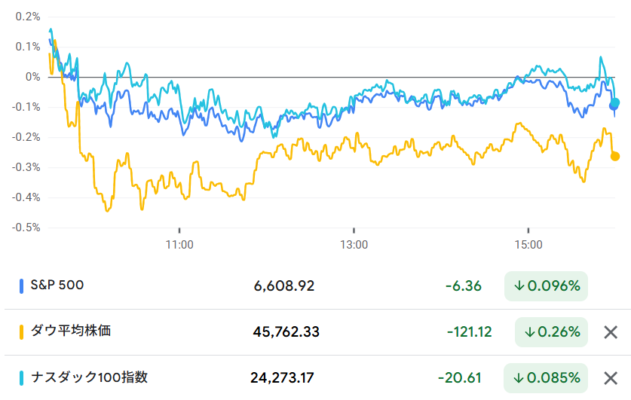Select the 13:00 time axis marker

[354, 244]
